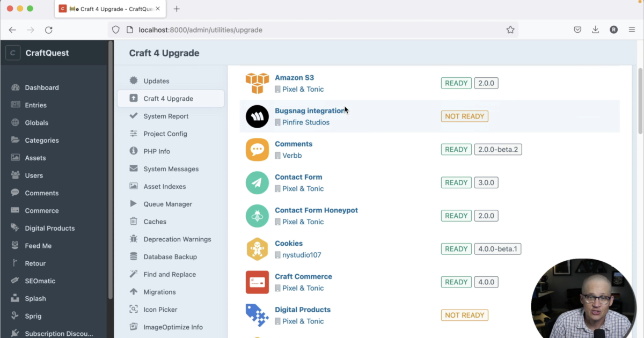644x338 pixels.
Task: Click the Entries sidebar icon
Action: (15, 105)
